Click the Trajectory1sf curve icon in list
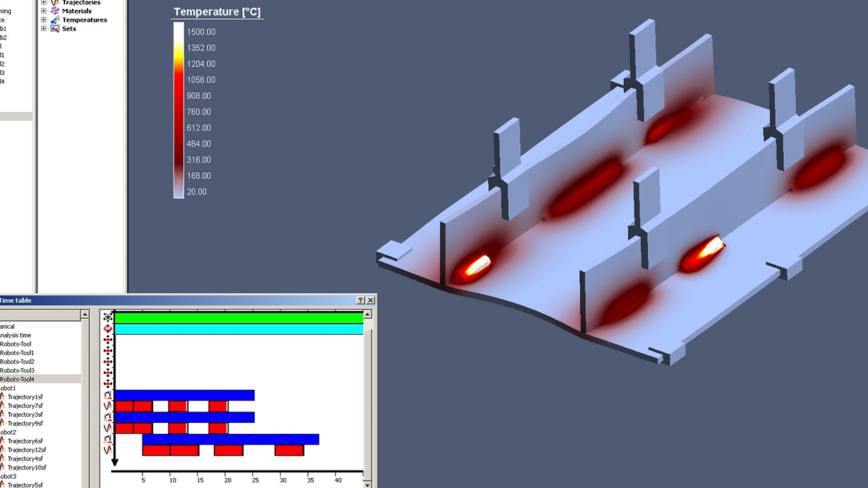This screenshot has height=488, width=868. (x=2, y=397)
